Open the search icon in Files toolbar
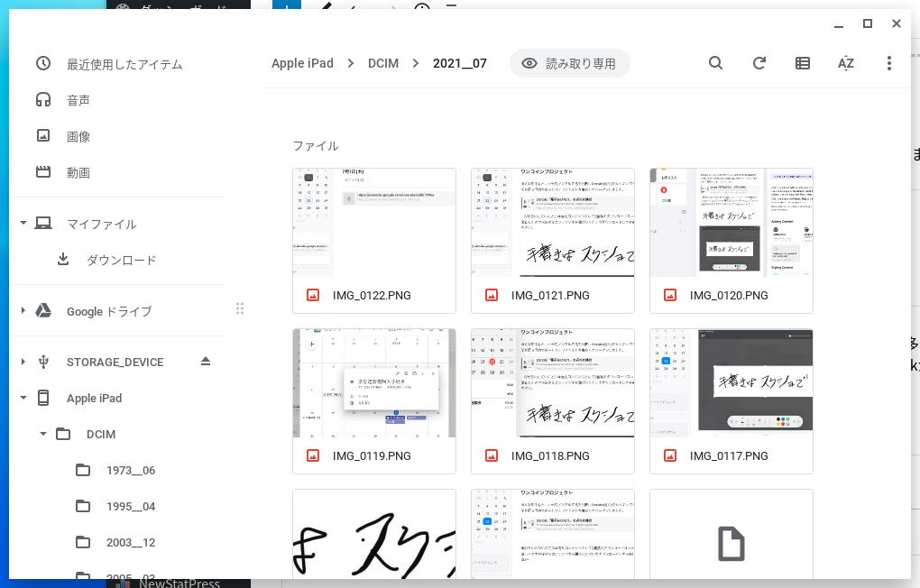The image size is (920, 588). [x=715, y=63]
